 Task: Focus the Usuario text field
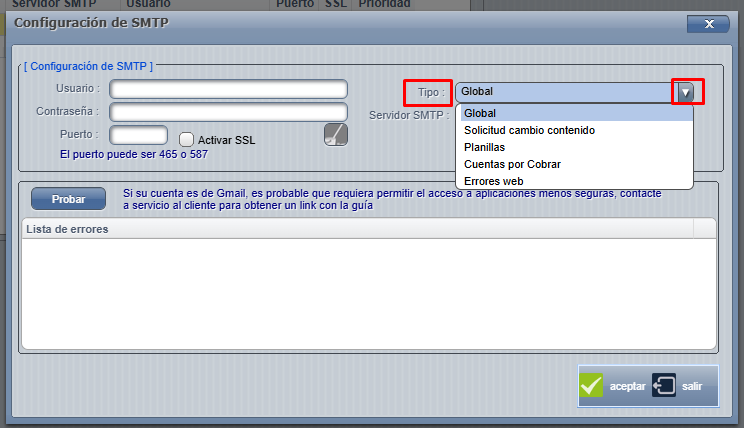pos(228,89)
